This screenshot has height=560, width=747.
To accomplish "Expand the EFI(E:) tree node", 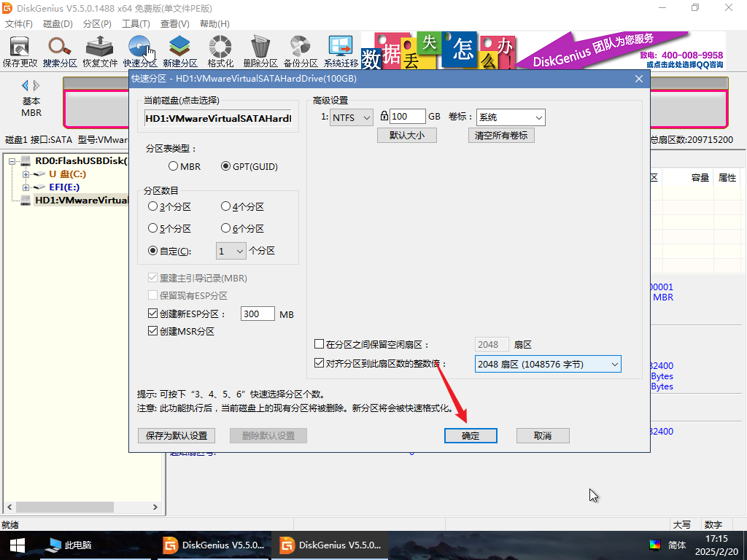I will coord(26,187).
